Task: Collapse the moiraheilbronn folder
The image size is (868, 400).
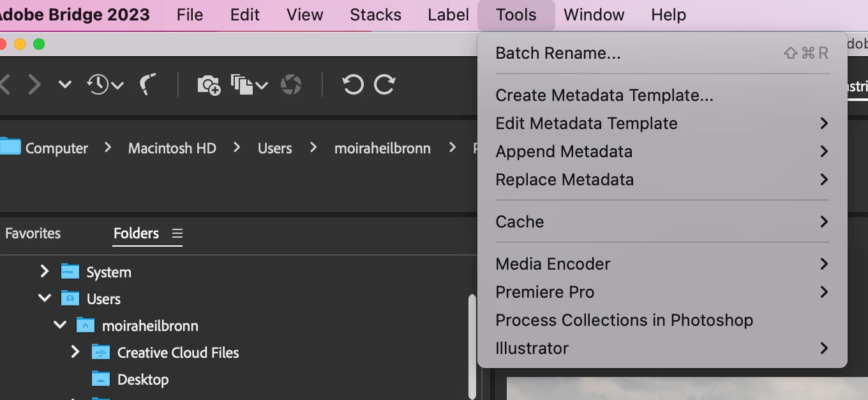Action: 60,325
